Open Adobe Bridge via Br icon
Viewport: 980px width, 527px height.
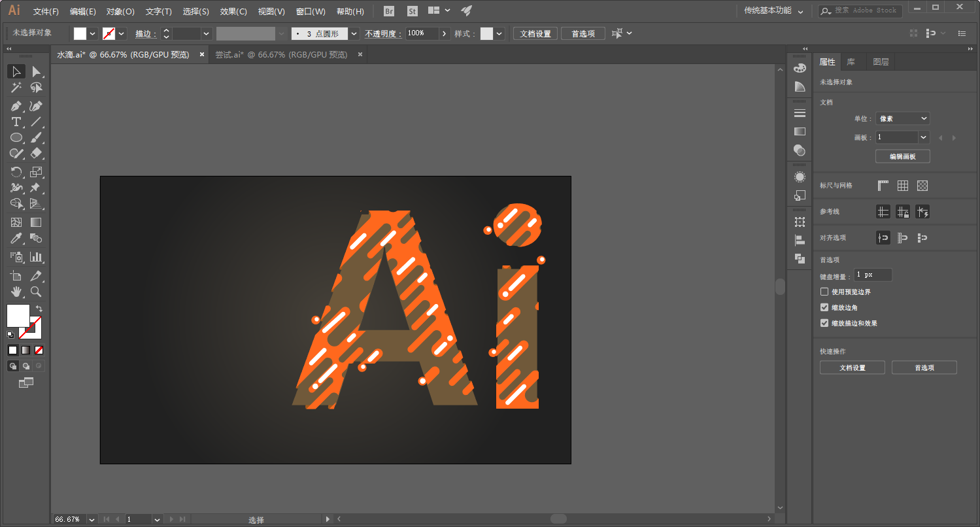389,11
